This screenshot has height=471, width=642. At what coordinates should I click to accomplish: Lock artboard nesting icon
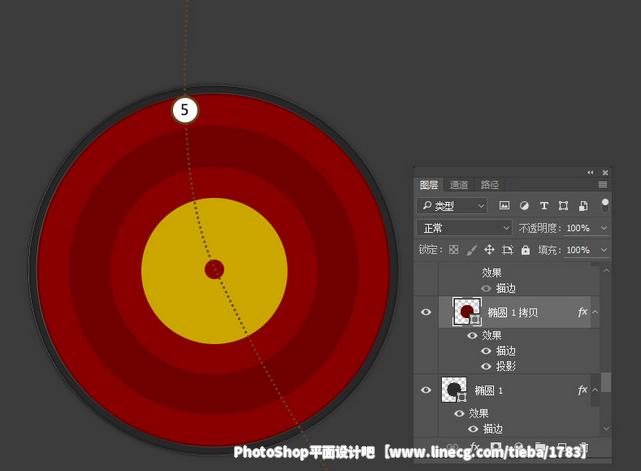point(508,250)
